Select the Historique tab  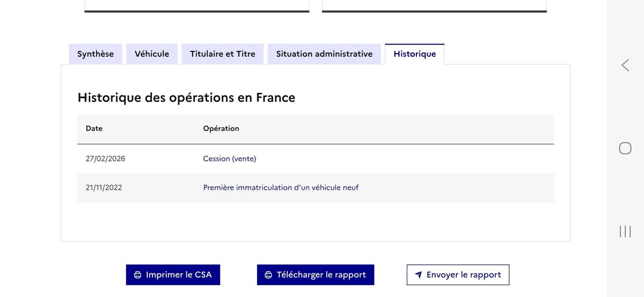414,54
